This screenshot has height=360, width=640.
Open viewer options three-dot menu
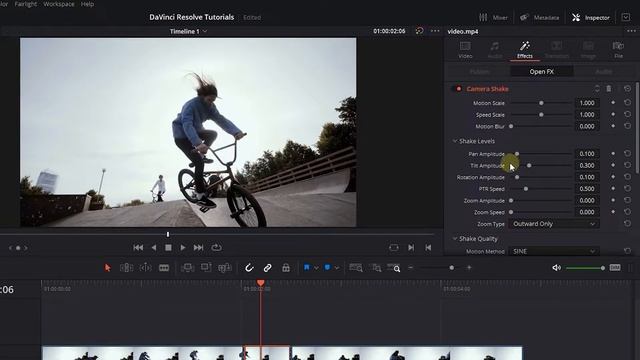[435, 31]
